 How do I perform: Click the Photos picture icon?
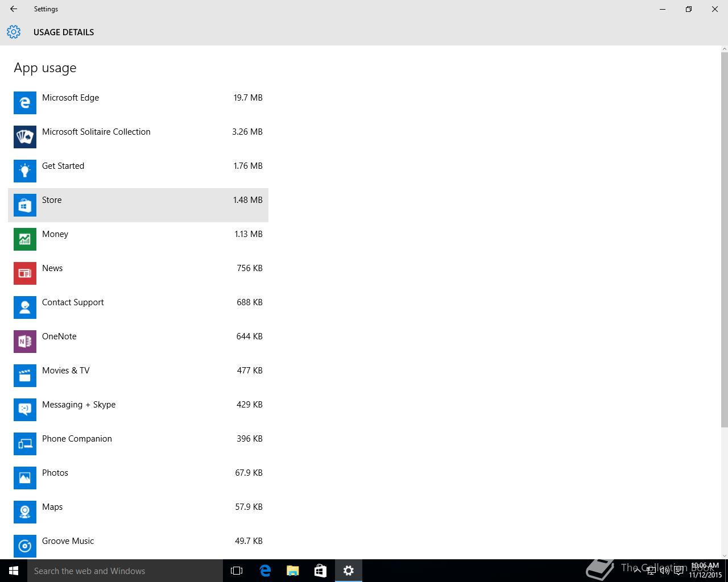[x=25, y=478]
